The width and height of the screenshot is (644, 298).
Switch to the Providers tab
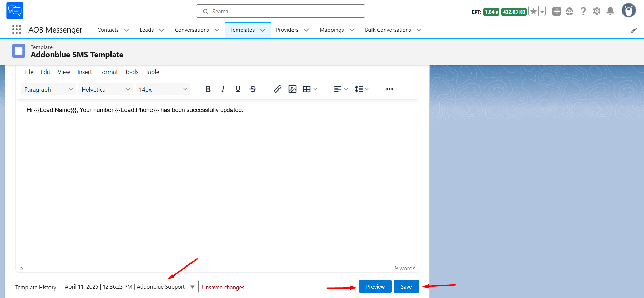(287, 30)
